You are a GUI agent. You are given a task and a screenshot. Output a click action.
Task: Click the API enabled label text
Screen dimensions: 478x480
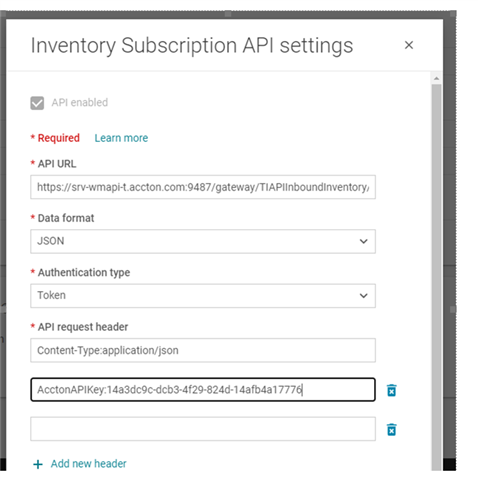(80, 102)
